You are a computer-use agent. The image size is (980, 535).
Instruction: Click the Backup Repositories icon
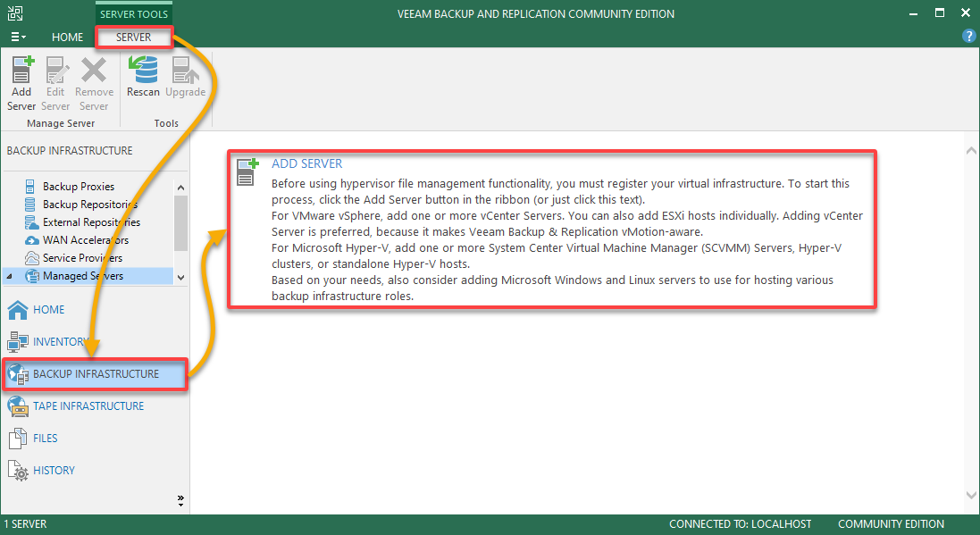click(x=30, y=205)
